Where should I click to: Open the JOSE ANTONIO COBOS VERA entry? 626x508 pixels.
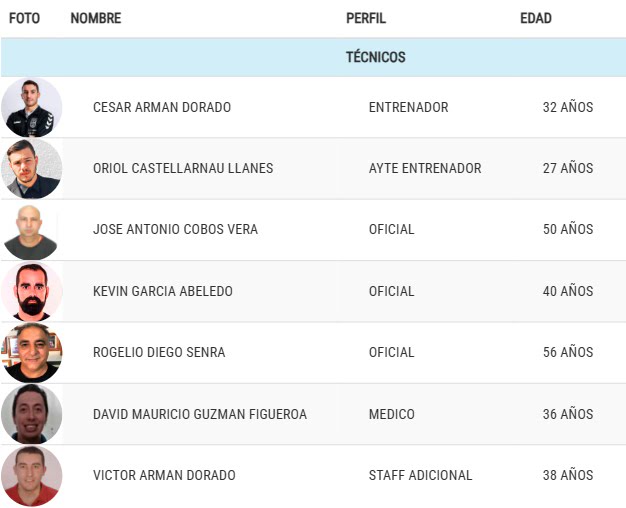pos(175,229)
